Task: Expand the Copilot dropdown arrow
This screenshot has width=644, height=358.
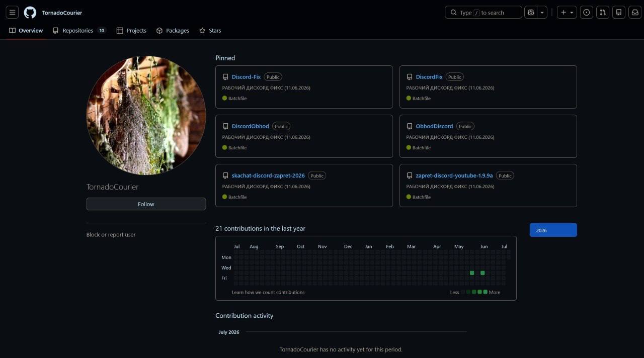Action: pyautogui.click(x=542, y=13)
